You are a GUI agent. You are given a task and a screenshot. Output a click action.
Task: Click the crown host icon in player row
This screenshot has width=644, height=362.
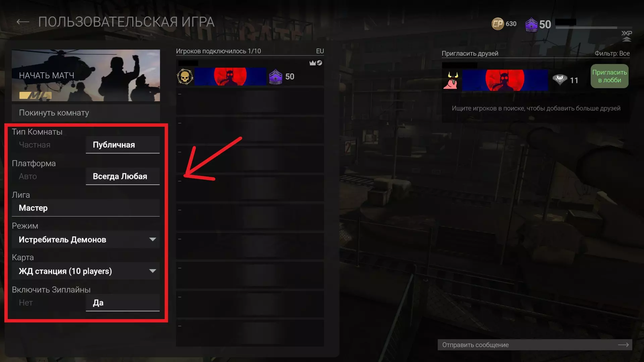tap(313, 63)
